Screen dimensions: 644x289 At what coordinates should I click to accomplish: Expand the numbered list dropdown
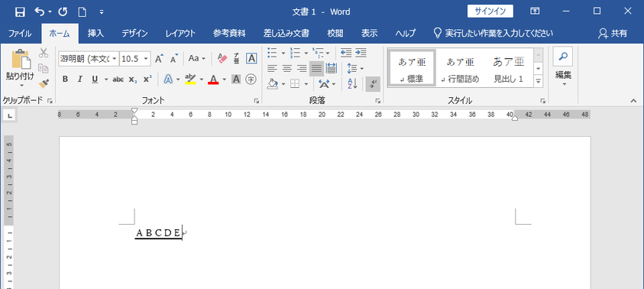[x=306, y=53]
